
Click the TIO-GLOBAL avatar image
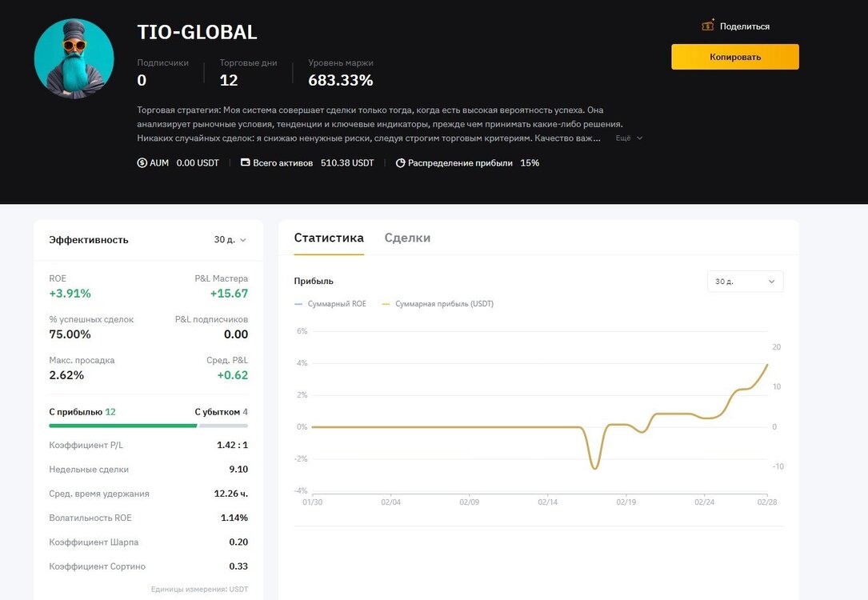pyautogui.click(x=74, y=58)
